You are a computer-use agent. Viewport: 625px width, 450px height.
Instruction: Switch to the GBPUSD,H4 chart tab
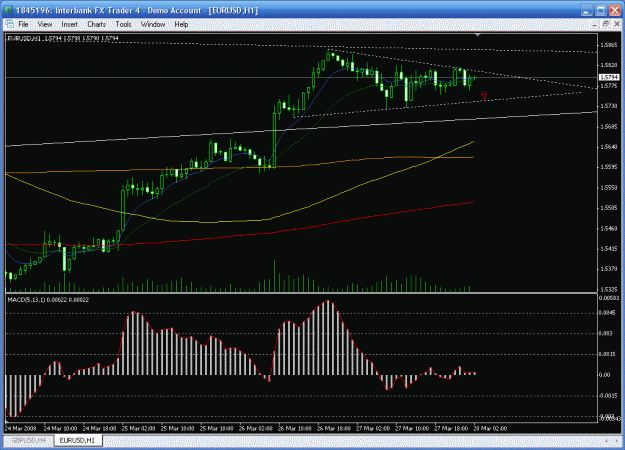[x=28, y=440]
